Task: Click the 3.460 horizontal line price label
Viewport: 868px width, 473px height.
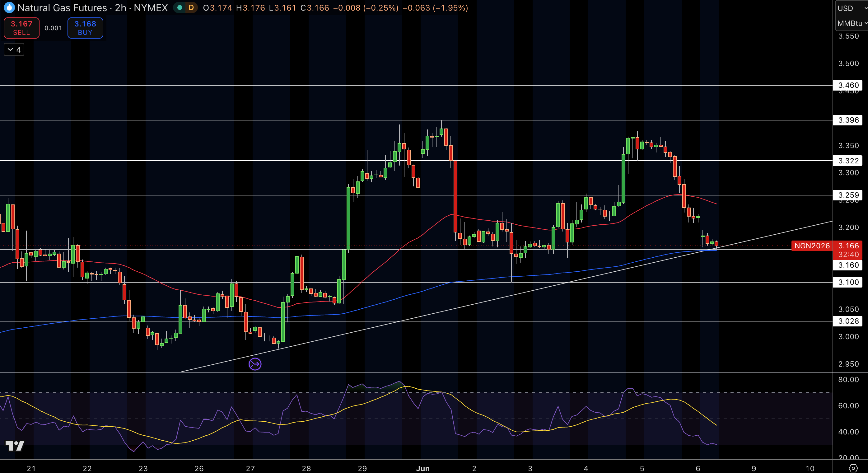Action: (x=848, y=85)
